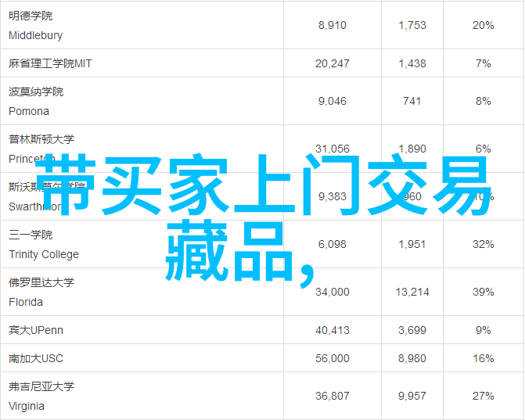Select the 南加大USC name cell
The height and width of the screenshot is (420, 525).
coord(142,358)
